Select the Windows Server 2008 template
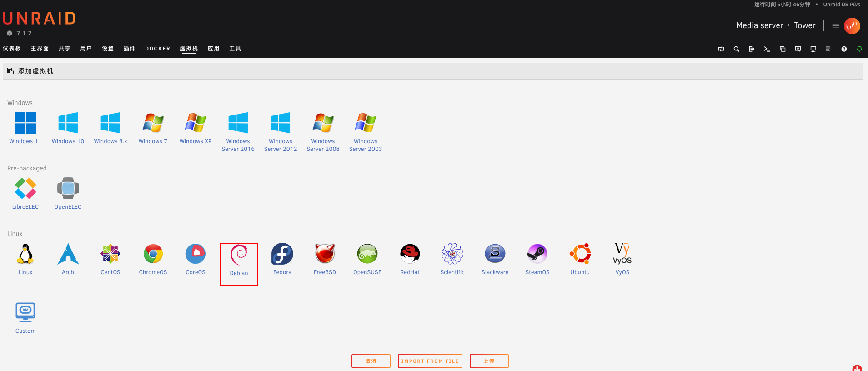 click(x=323, y=132)
